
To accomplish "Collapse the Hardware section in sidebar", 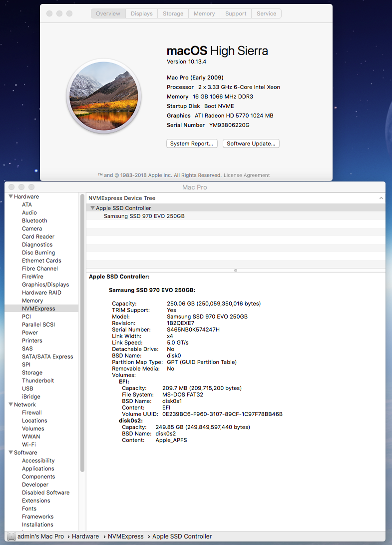I will coord(11,196).
